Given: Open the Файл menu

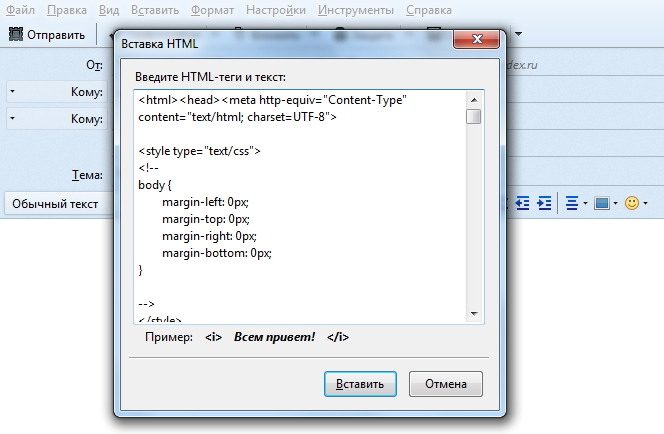Looking at the screenshot, I should (20, 10).
